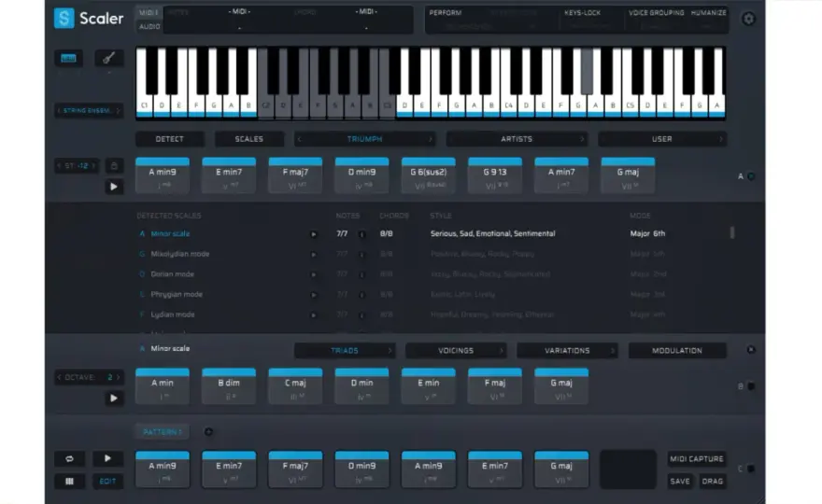Toggle HUMANIZE option

pos(708,12)
